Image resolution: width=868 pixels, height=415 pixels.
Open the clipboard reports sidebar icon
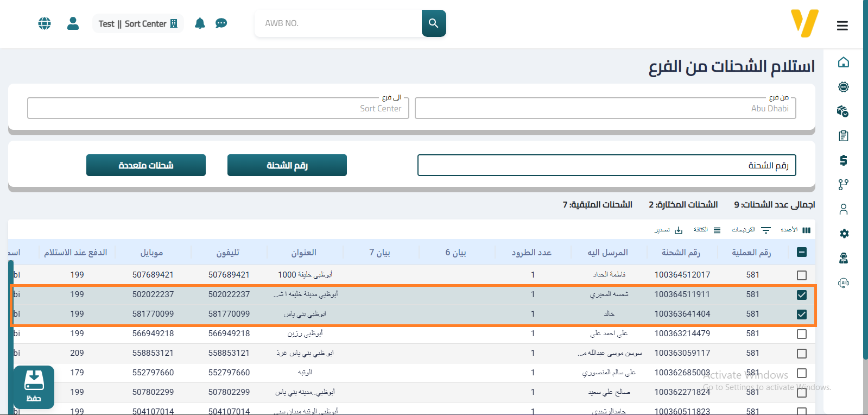(x=843, y=136)
